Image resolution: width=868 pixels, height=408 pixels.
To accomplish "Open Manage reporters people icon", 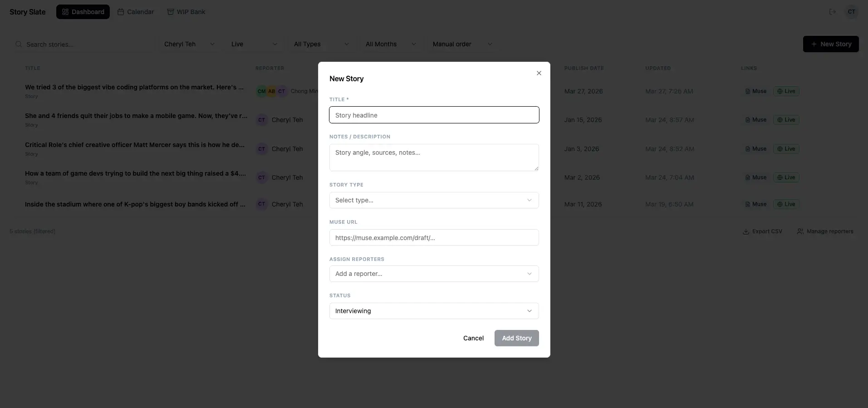I will coord(800,231).
